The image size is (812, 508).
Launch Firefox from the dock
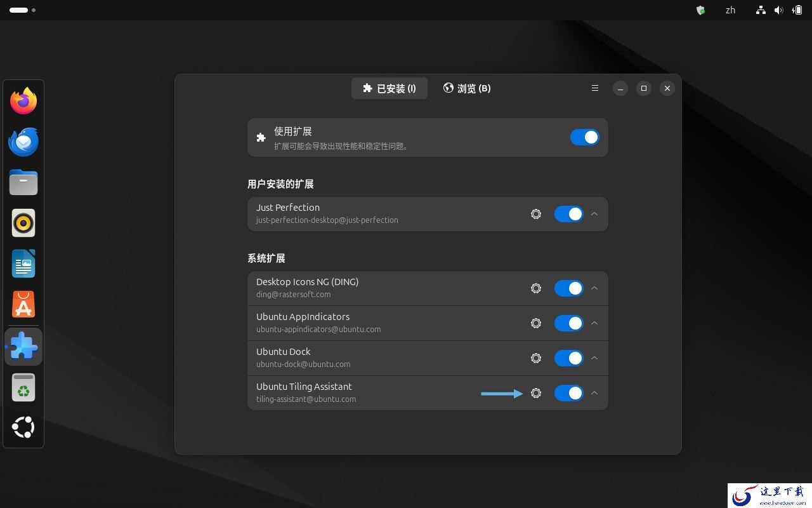(23, 101)
